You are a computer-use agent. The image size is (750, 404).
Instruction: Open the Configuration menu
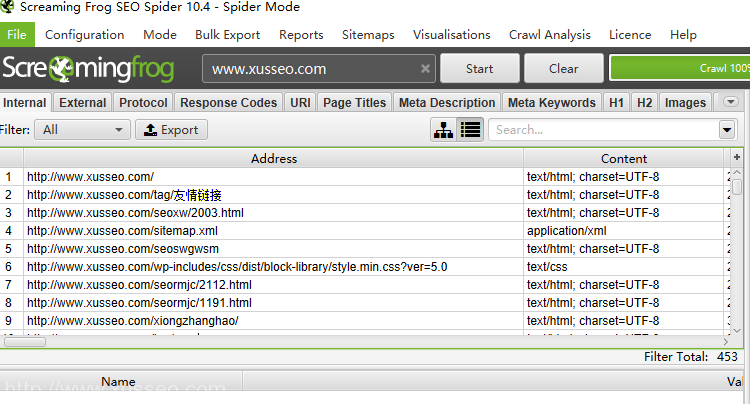[85, 35]
